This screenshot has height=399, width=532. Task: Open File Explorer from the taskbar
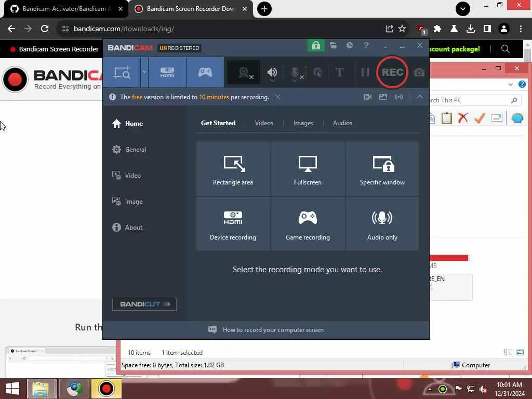click(41, 389)
